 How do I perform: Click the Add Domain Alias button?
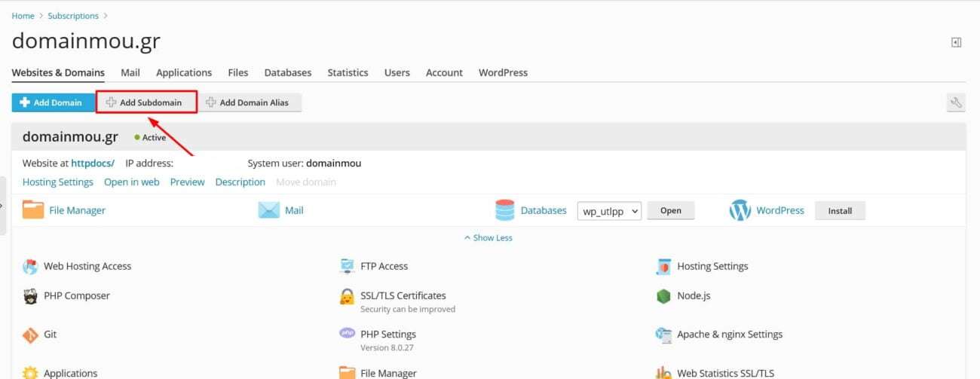point(250,102)
